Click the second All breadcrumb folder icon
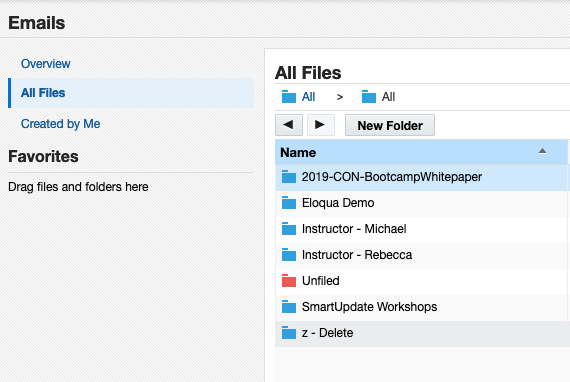Image resolution: width=570 pixels, height=382 pixels. coord(369,97)
